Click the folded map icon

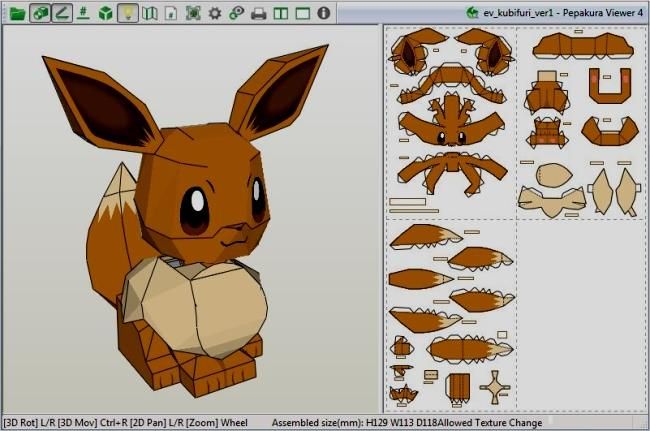(150, 13)
